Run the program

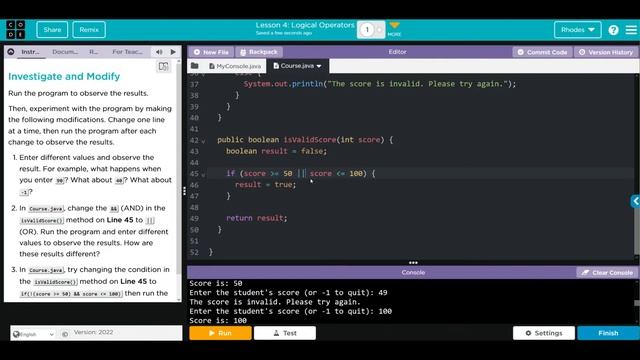coord(220,333)
